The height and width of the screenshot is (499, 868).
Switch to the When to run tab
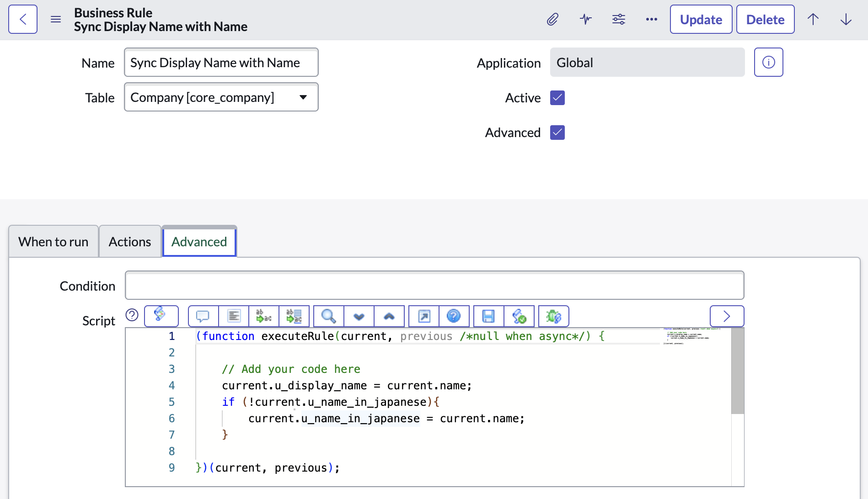53,241
